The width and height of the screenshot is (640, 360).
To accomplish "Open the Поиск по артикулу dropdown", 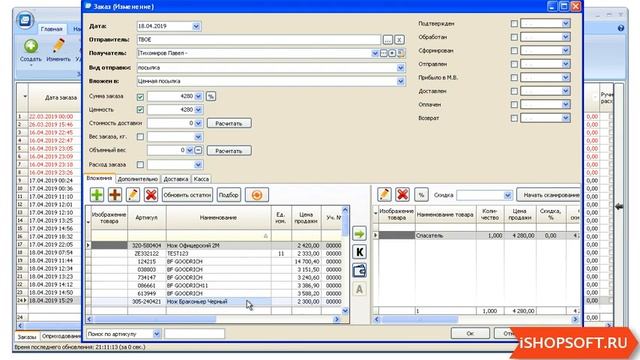I will point(156,334).
